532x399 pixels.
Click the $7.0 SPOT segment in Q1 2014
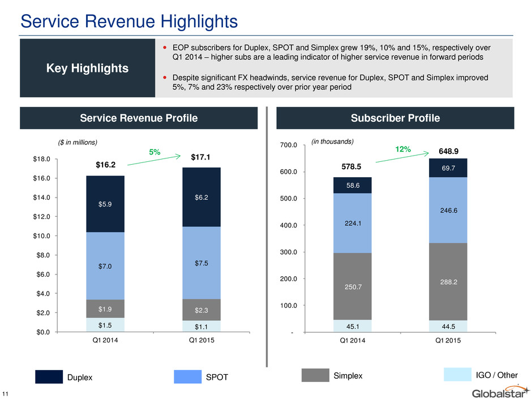105,266
